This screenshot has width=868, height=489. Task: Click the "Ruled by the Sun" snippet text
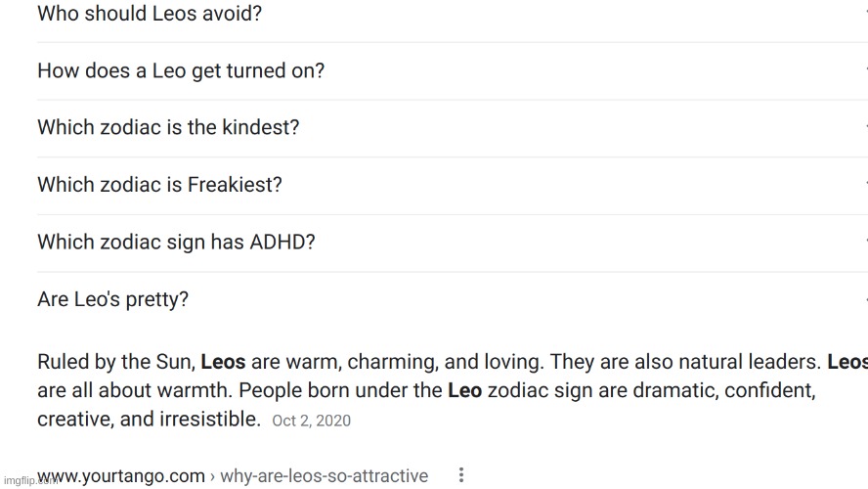115,362
